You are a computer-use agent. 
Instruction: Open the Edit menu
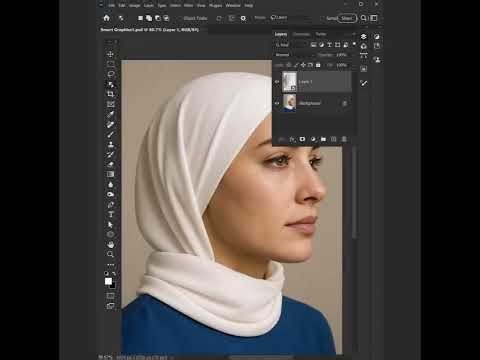point(122,5)
